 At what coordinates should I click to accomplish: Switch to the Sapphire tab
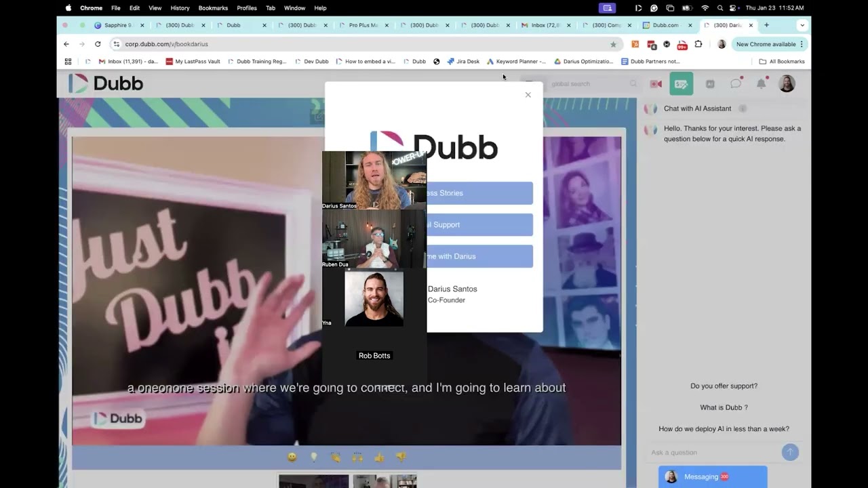tap(119, 25)
